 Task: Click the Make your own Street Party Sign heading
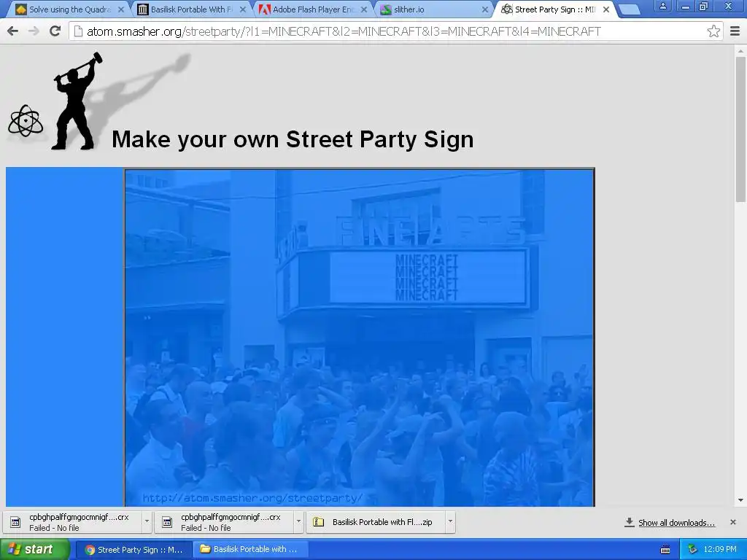click(x=293, y=139)
